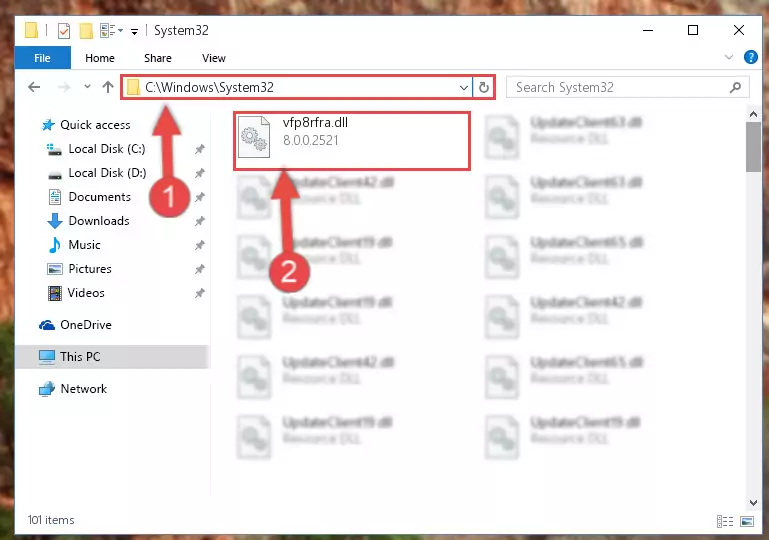Click the scroll down arrow of file list
The image size is (769, 540).
point(753,503)
